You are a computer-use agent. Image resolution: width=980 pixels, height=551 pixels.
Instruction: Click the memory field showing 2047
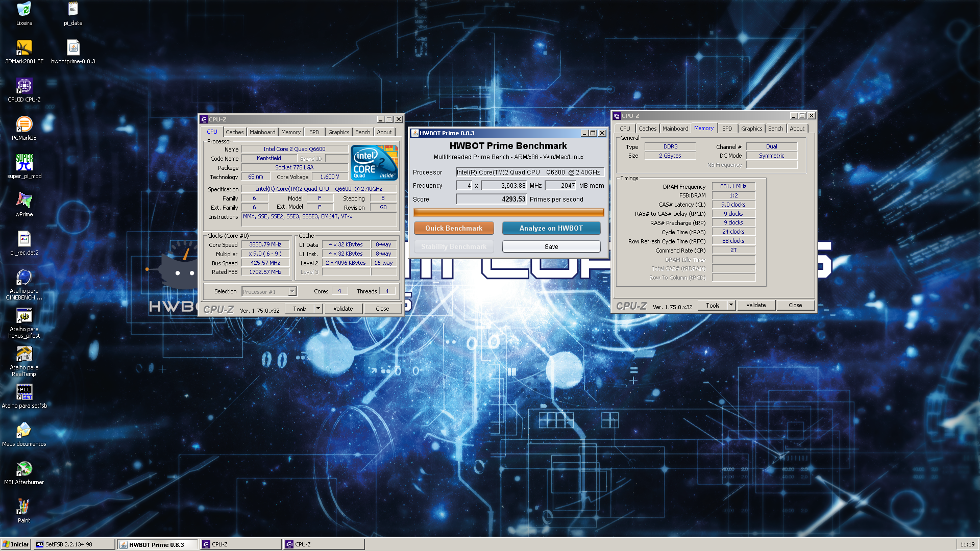(x=561, y=186)
